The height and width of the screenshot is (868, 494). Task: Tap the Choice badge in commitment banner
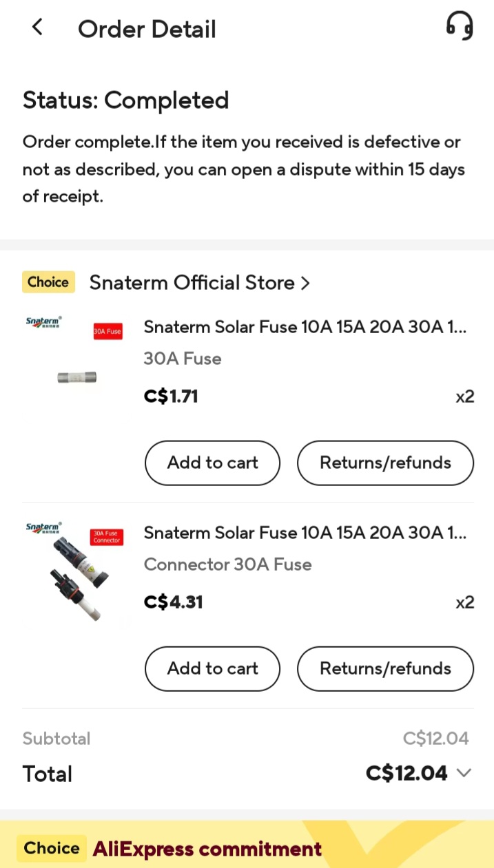[x=52, y=848]
